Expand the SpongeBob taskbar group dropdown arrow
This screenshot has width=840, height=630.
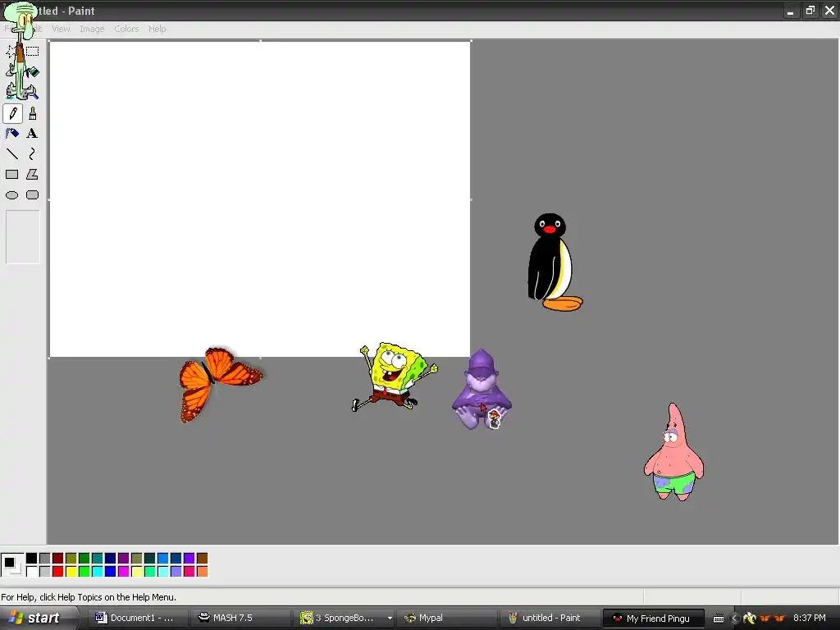click(x=390, y=619)
